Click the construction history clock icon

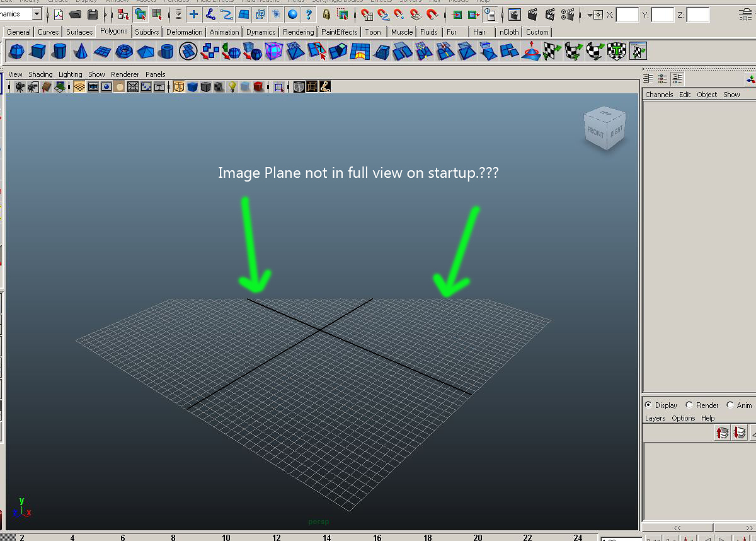pyautogui.click(x=490, y=14)
